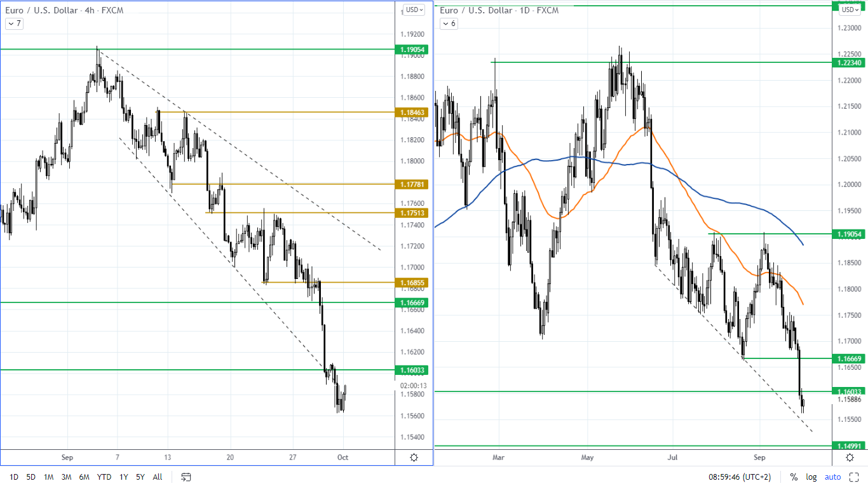Select the 1.22340 price label on 1D chart

click(850, 62)
